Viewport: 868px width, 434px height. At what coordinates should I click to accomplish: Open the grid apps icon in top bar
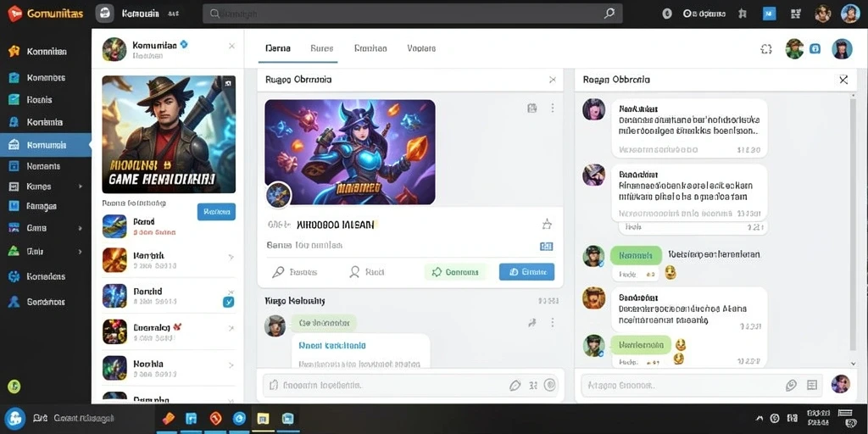[797, 14]
